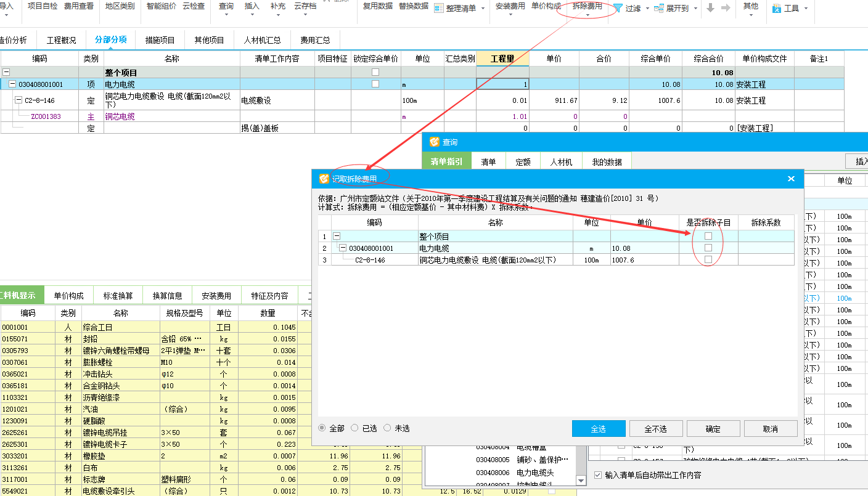Switch to 费用汇总 tab
This screenshot has width=868, height=496.
tap(316, 40)
